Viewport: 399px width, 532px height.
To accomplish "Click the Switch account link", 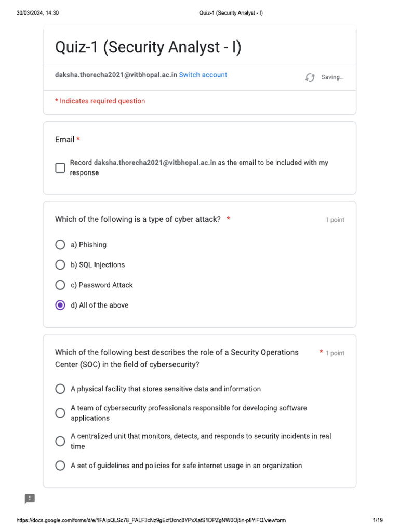I will point(203,75).
